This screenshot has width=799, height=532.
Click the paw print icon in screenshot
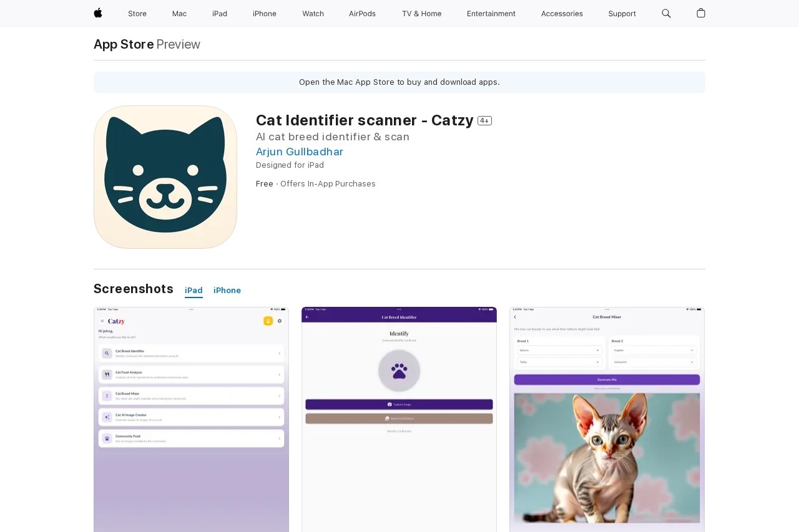click(x=399, y=371)
